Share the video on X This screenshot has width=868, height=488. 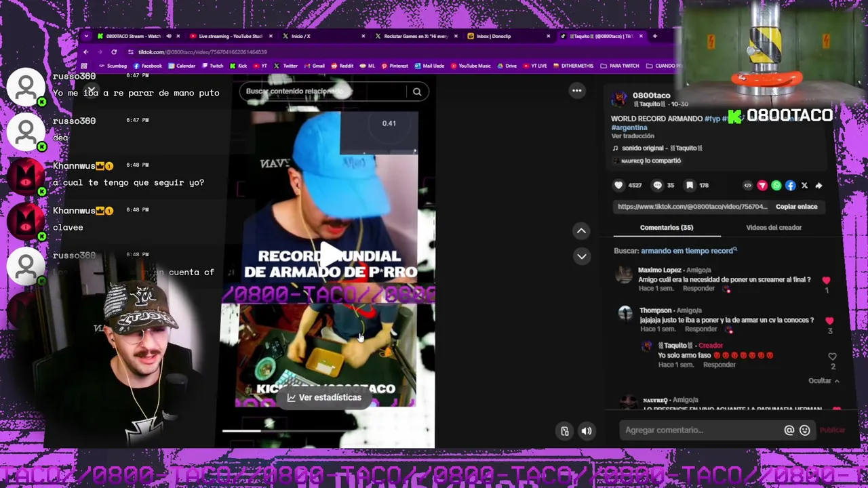(804, 185)
